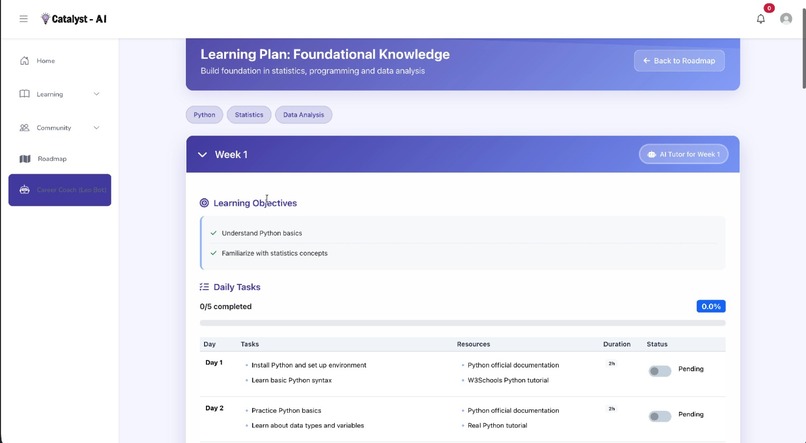Click the Career Coach robot icon

(x=25, y=190)
